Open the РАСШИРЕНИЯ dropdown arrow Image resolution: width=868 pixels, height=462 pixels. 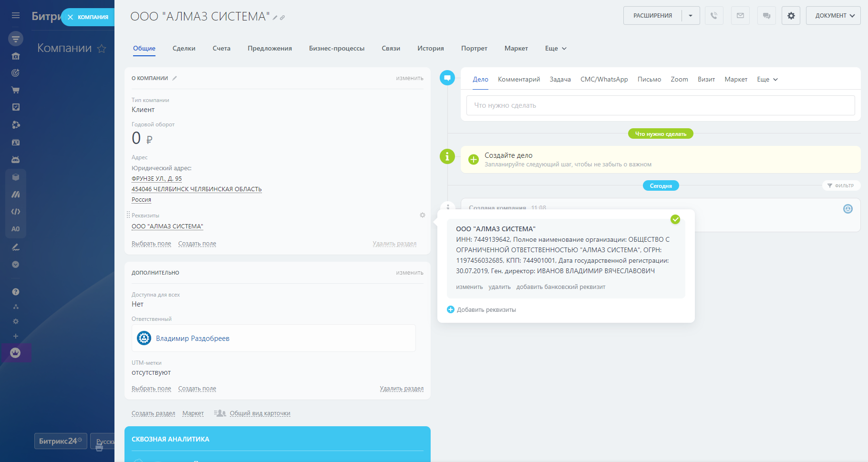pos(691,16)
